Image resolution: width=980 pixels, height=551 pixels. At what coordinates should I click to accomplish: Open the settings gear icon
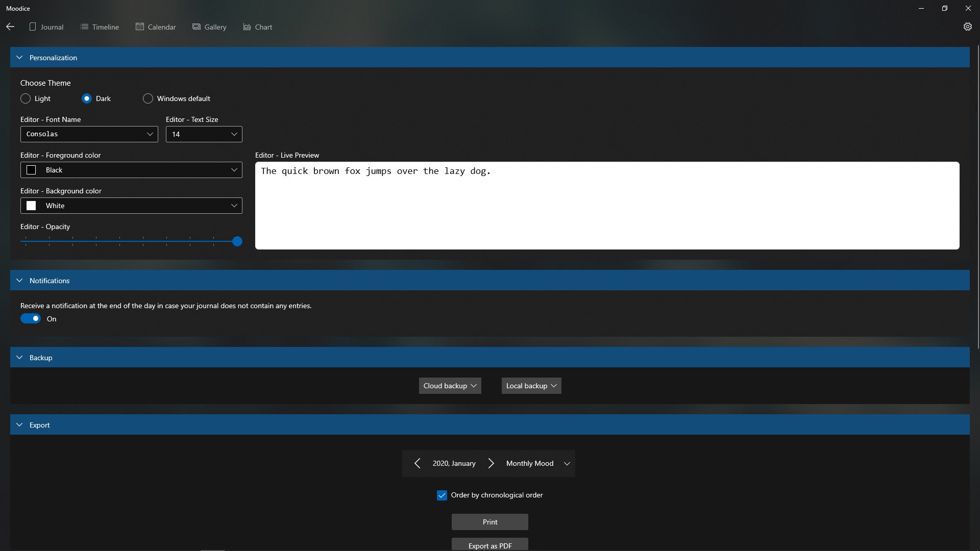(x=967, y=27)
